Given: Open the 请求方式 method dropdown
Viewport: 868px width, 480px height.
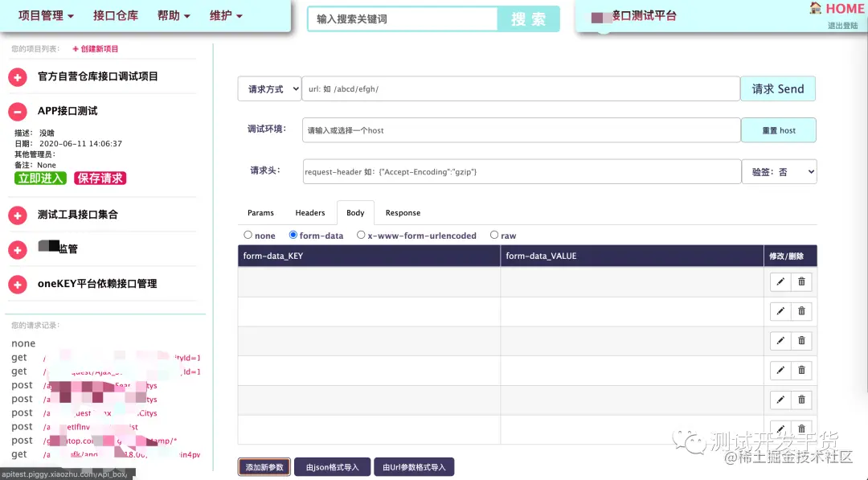Looking at the screenshot, I should click(x=269, y=89).
